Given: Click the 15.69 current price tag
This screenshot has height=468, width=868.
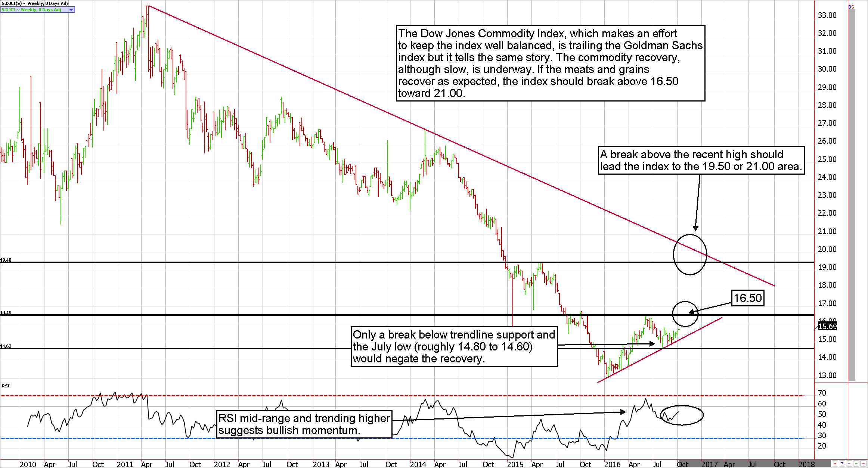Looking at the screenshot, I should coord(827,326).
